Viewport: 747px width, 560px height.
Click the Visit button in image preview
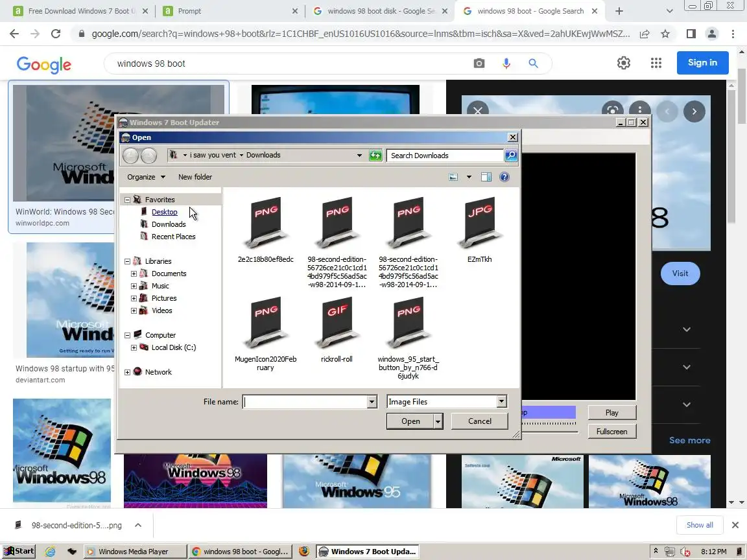(680, 274)
